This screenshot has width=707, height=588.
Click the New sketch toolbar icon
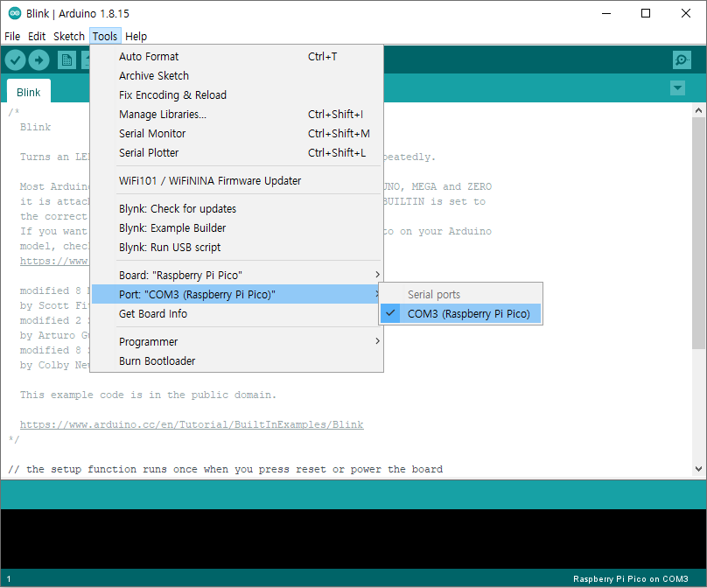(66, 60)
